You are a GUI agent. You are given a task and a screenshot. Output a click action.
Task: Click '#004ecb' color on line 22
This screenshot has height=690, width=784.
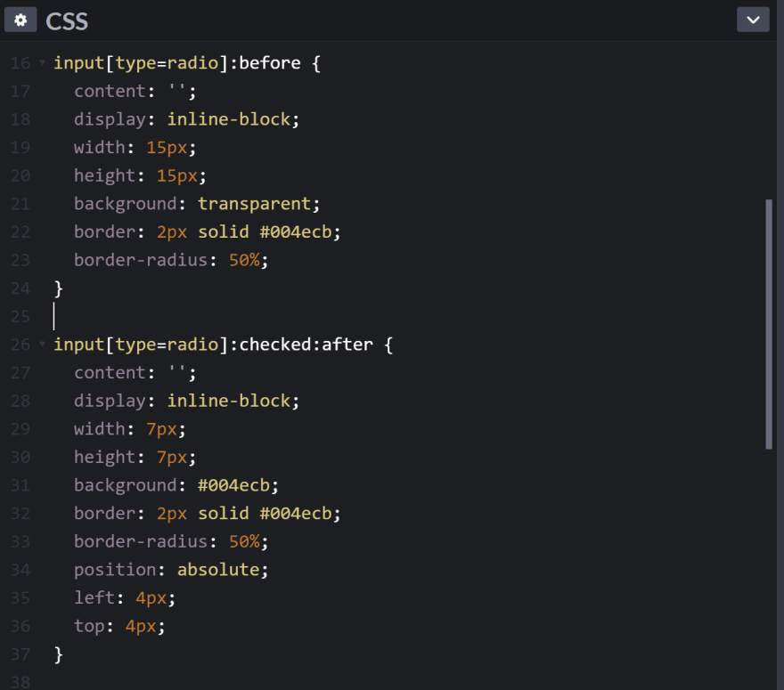point(296,232)
